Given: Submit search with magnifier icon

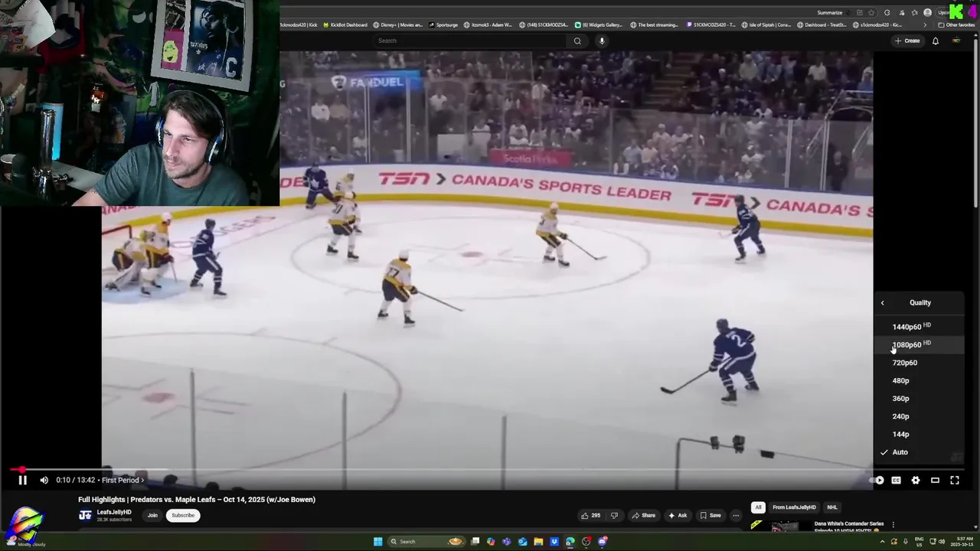Looking at the screenshot, I should tap(577, 41).
